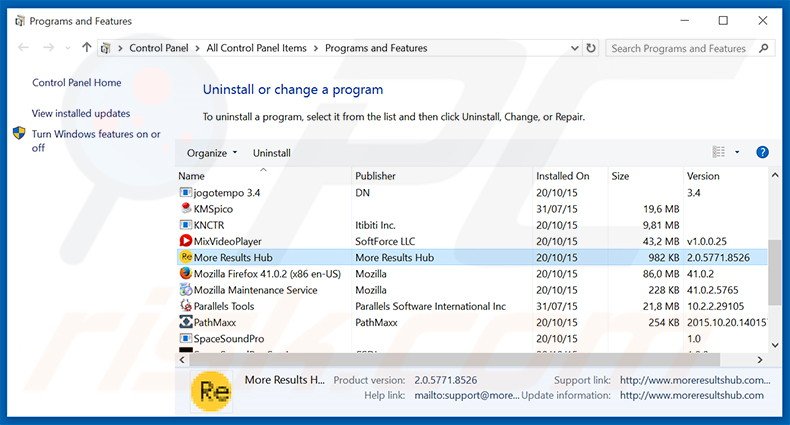This screenshot has height=425, width=790.
Task: Select the MixVideoPlayer program name
Action: pos(228,241)
